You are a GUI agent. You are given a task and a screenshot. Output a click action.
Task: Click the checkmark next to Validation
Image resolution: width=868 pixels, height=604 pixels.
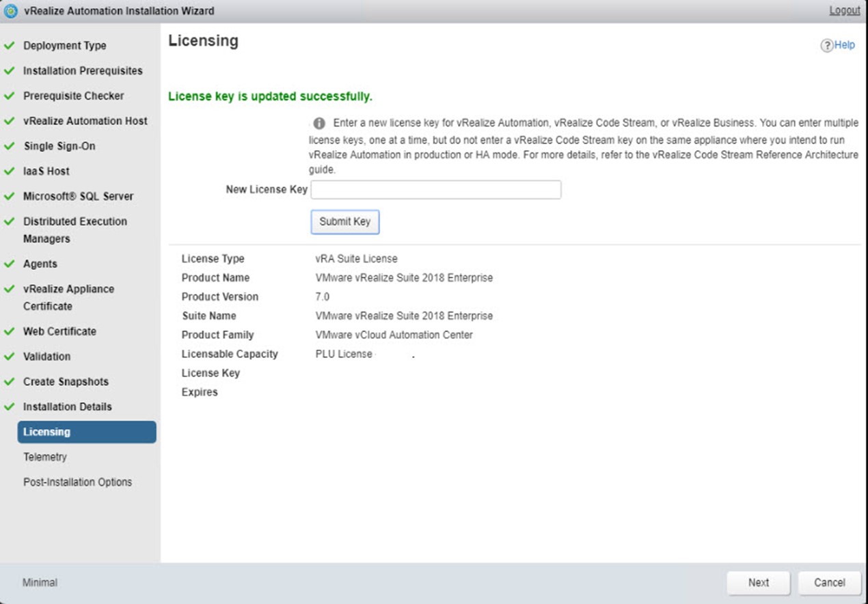pos(9,357)
